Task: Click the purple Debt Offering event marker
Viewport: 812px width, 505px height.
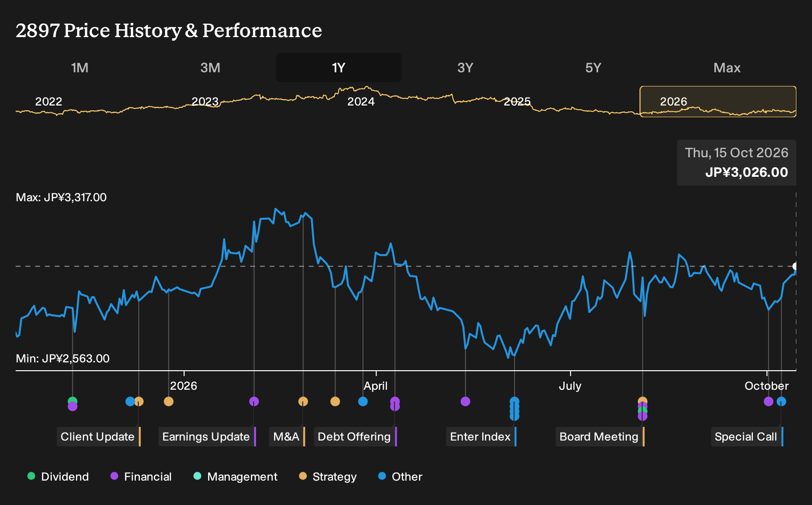Action: [x=395, y=402]
